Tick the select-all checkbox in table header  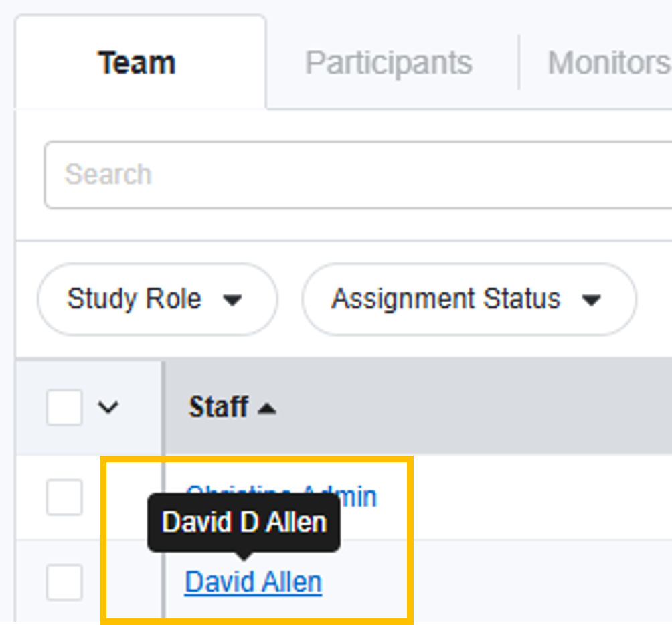point(64,408)
